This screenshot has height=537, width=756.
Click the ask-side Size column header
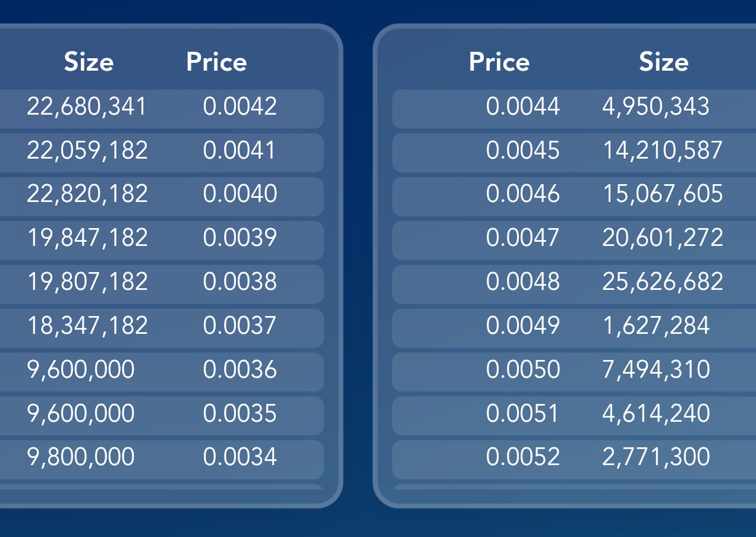664,62
